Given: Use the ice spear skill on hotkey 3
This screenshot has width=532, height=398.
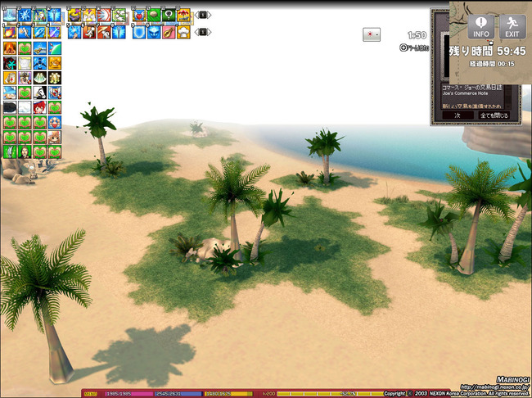Looking at the screenshot, I should tap(40, 32).
